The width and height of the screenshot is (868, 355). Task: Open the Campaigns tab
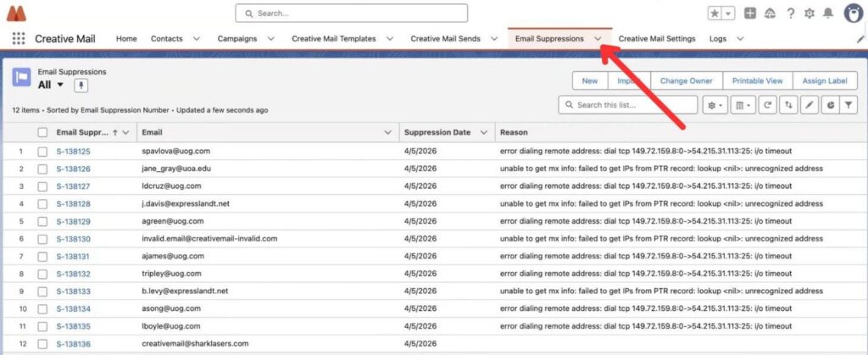(237, 39)
